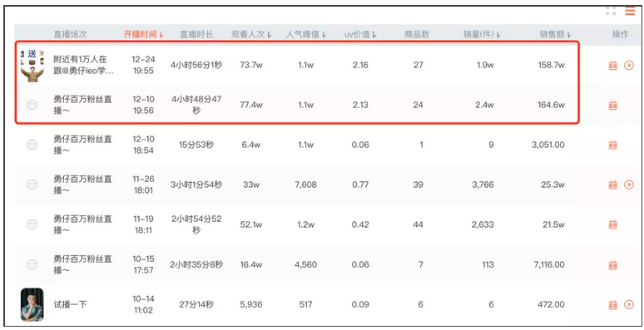Sort by 销量(件) column

(482, 34)
